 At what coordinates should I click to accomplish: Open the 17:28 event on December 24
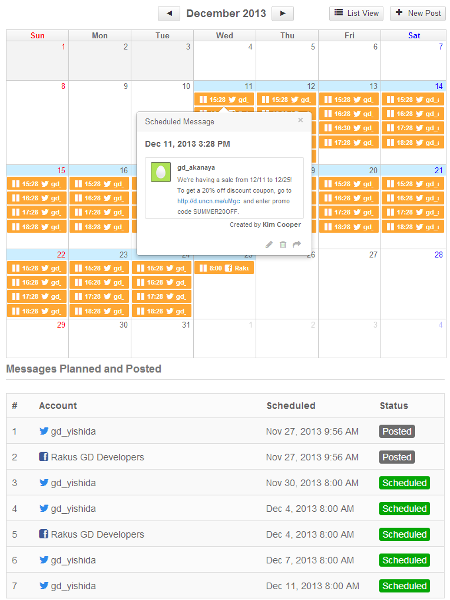(x=161, y=296)
